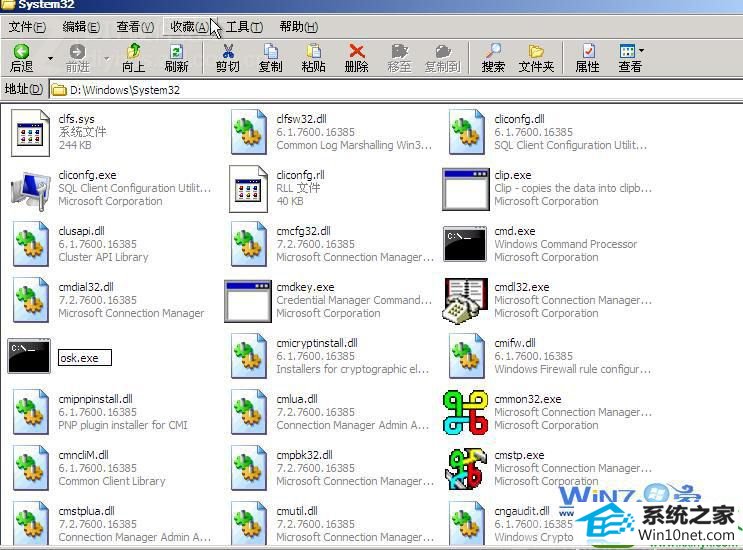Select the cmipnpinstall.dll file icon

31,412
